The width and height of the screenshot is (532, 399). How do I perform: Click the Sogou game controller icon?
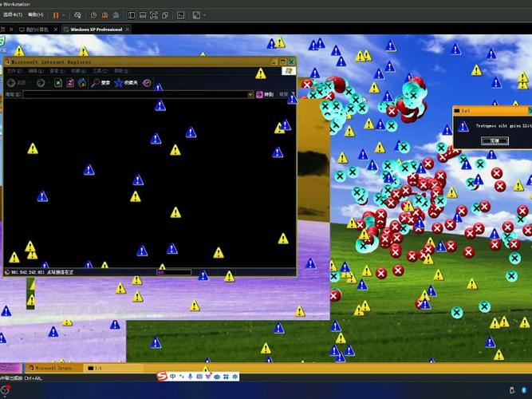point(217,377)
